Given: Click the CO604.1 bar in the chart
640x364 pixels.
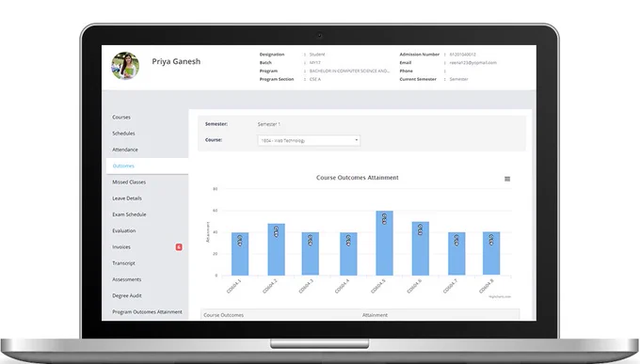Looking at the screenshot, I should 240,254.
